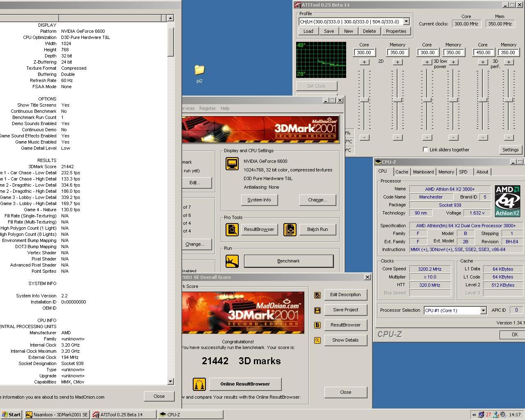
Task: Click the Batch Run button
Action: coord(317,229)
